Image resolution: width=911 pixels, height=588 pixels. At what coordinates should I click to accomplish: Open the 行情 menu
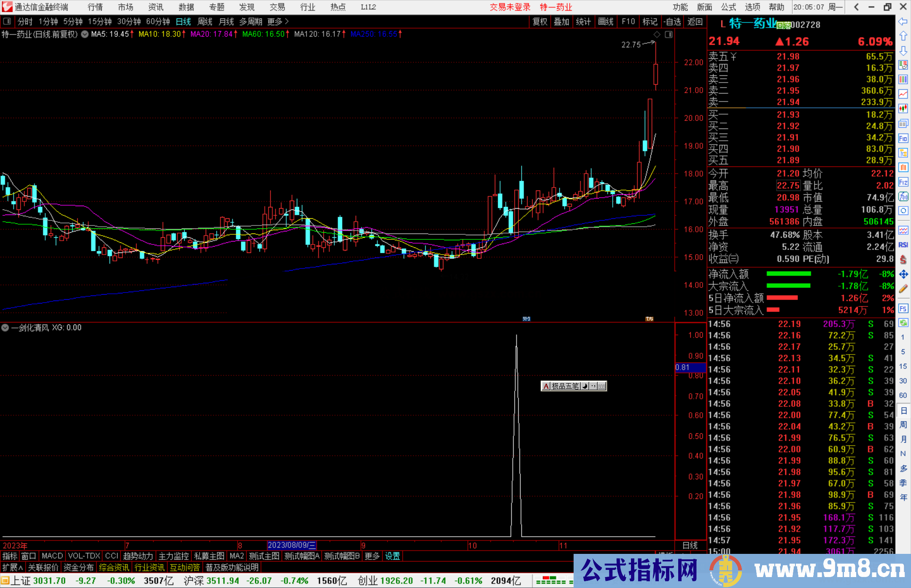coord(95,7)
